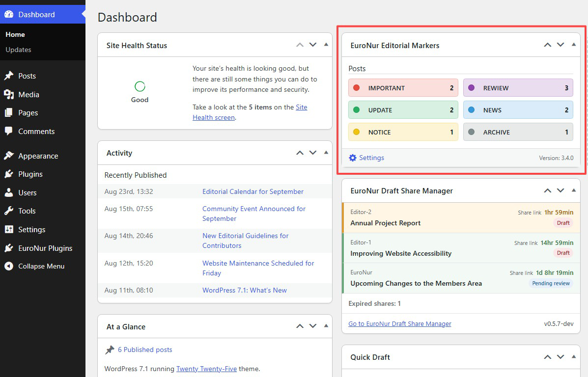Collapse the Quick Draft panel
The height and width of the screenshot is (377, 588).
click(573, 357)
